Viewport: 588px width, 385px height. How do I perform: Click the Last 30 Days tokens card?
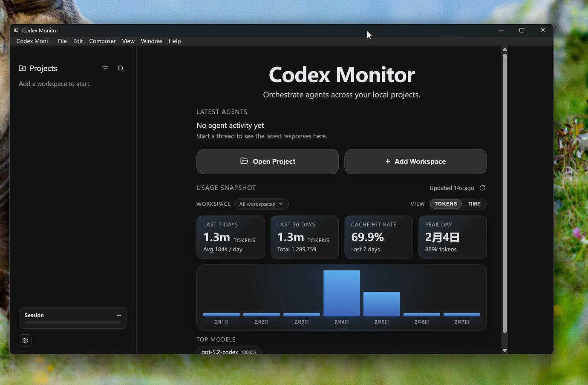point(305,237)
